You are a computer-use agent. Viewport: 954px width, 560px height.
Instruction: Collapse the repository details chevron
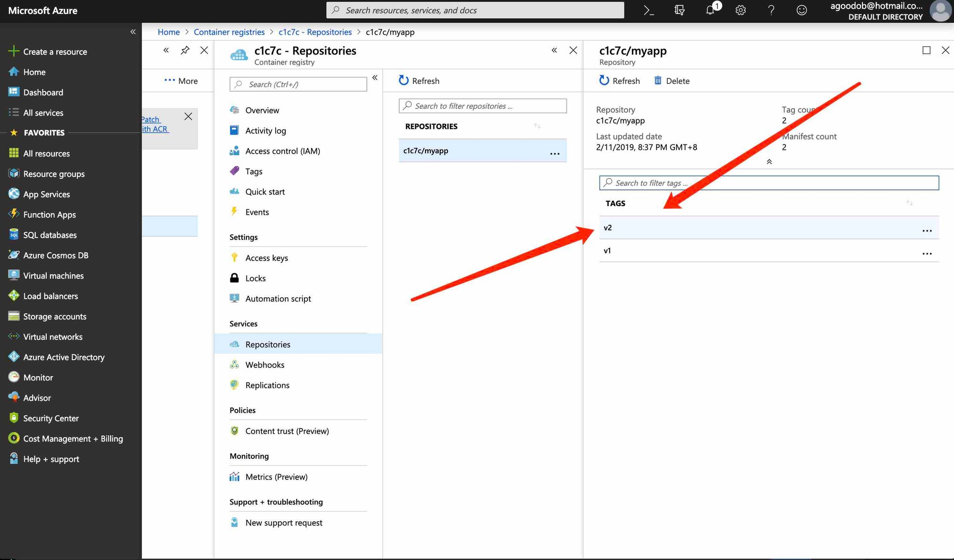(x=769, y=162)
